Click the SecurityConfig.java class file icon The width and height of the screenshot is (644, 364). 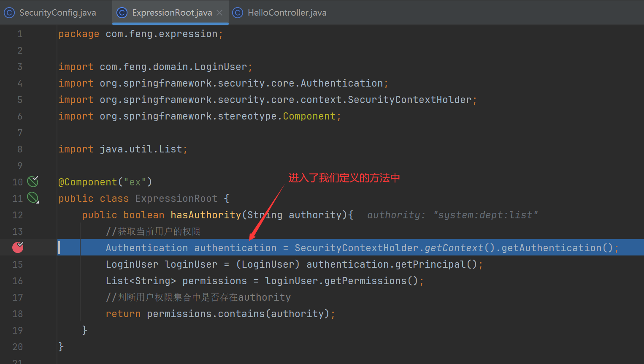9,13
